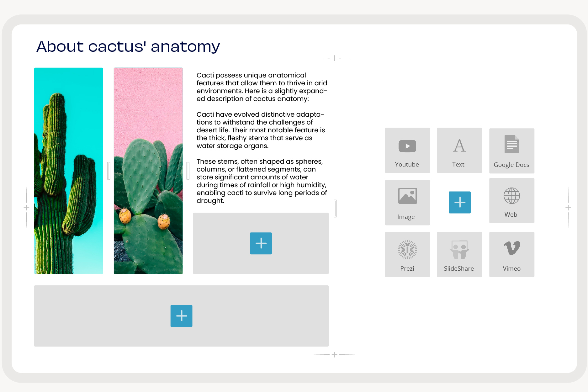Screen dimensions: 588x392
Task: Click the right edge add-column plus
Action: click(x=568, y=208)
